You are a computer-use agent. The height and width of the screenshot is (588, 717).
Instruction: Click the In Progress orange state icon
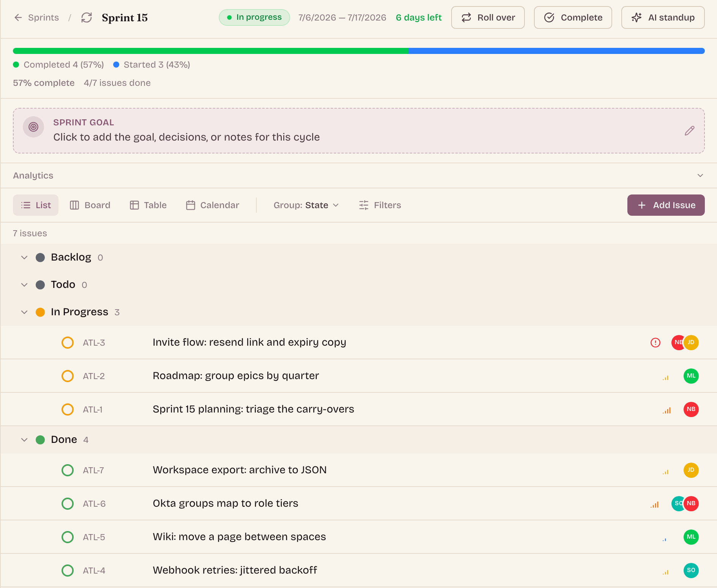coord(40,312)
